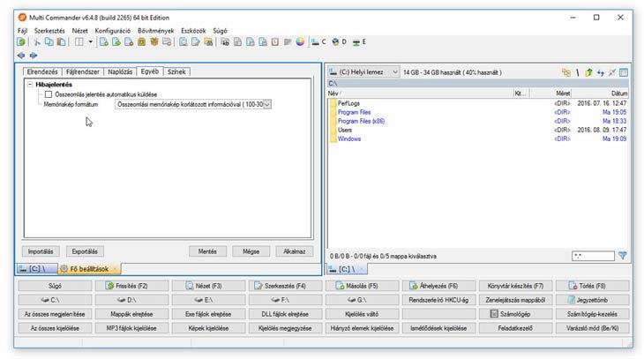The image size is (644, 359).
Task: Go up one folder with the green arrow icon
Action: click(588, 72)
